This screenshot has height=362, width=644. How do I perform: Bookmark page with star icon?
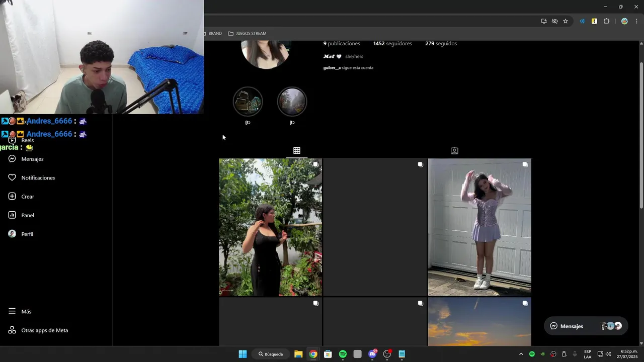[x=566, y=21]
